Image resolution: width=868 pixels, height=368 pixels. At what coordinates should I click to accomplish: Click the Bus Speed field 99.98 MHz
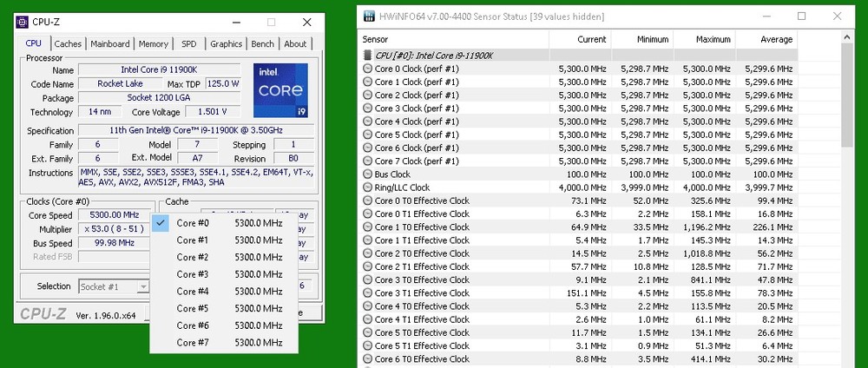coord(115,243)
